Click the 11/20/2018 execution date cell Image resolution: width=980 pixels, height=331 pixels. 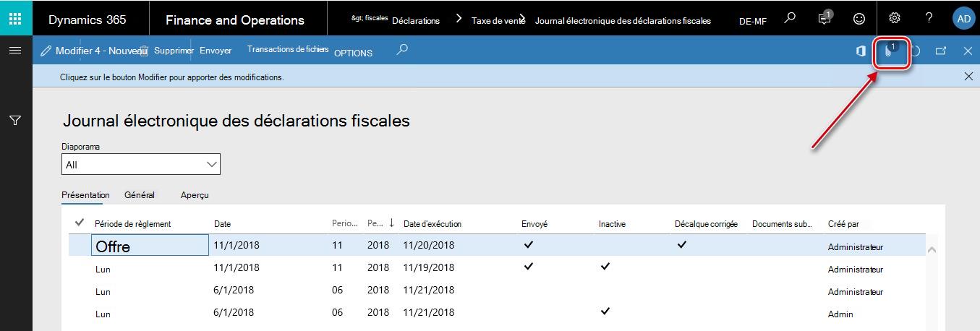click(429, 246)
